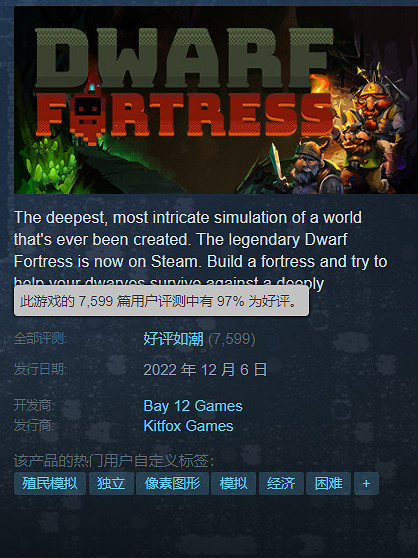Choose the 模拟 tag
This screenshot has height=558, width=418.
233,484
